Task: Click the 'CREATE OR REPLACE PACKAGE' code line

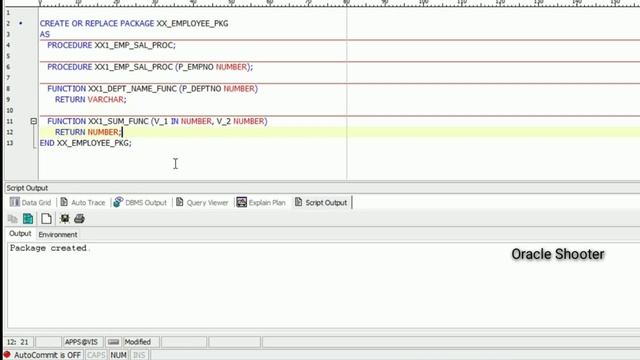Action: coord(134,23)
